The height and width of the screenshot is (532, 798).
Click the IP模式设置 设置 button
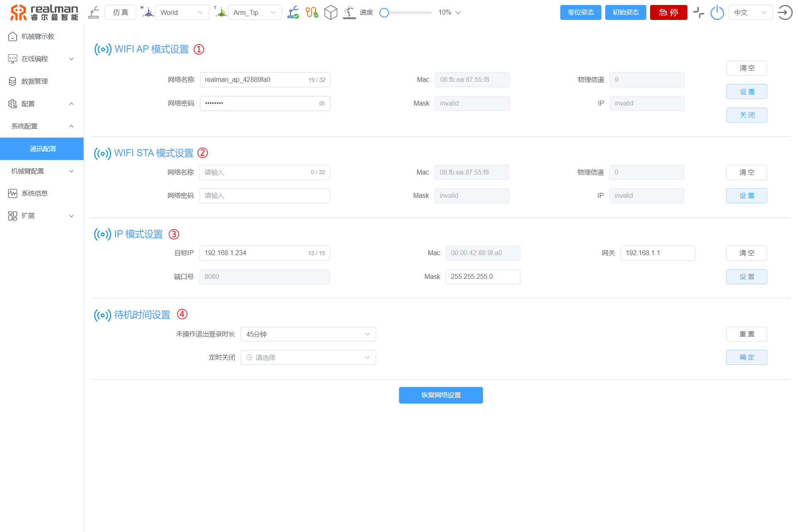[x=746, y=276]
